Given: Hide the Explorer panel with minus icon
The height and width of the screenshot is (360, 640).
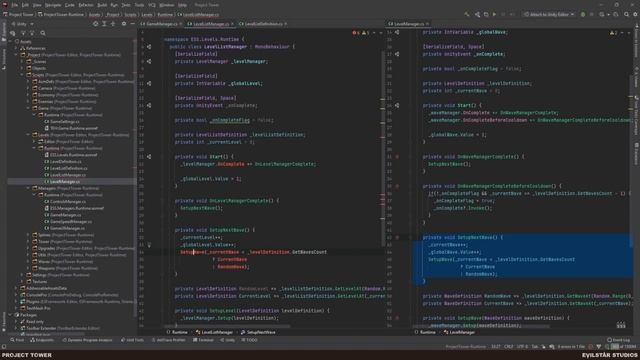Looking at the screenshot, I should click(x=132, y=24).
